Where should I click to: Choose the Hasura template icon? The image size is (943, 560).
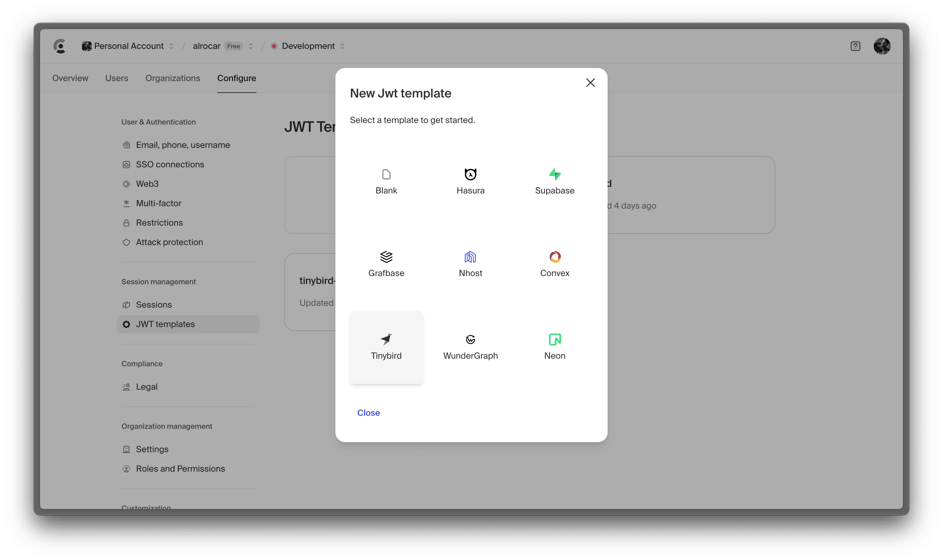pos(470,174)
